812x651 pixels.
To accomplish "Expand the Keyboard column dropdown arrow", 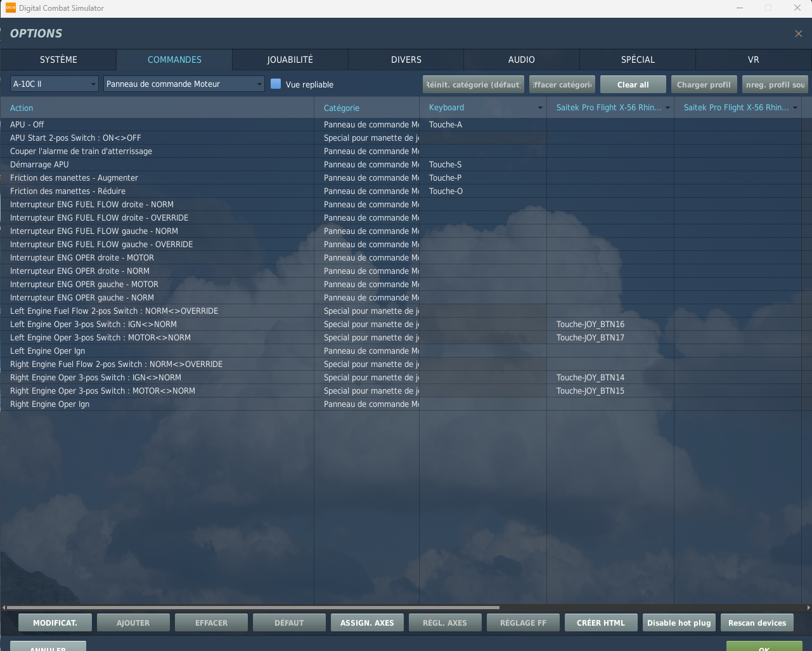I will pos(540,108).
